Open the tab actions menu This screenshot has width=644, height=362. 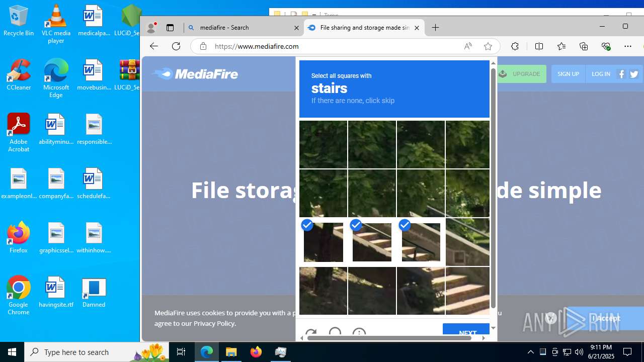coord(170,28)
